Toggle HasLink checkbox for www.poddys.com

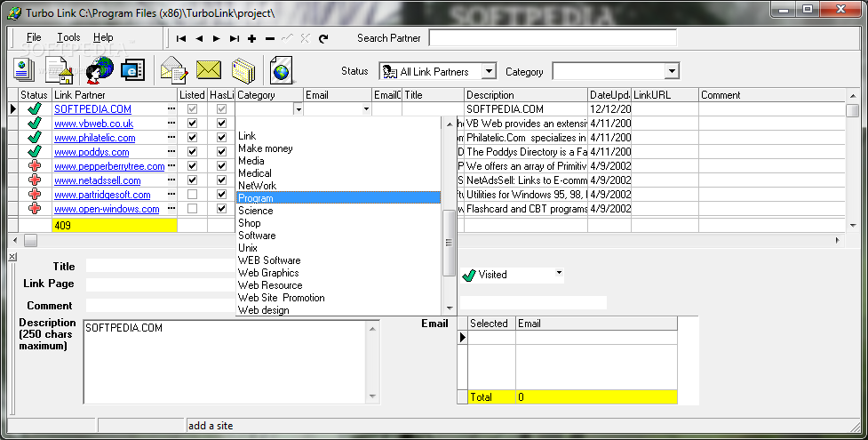tap(221, 152)
